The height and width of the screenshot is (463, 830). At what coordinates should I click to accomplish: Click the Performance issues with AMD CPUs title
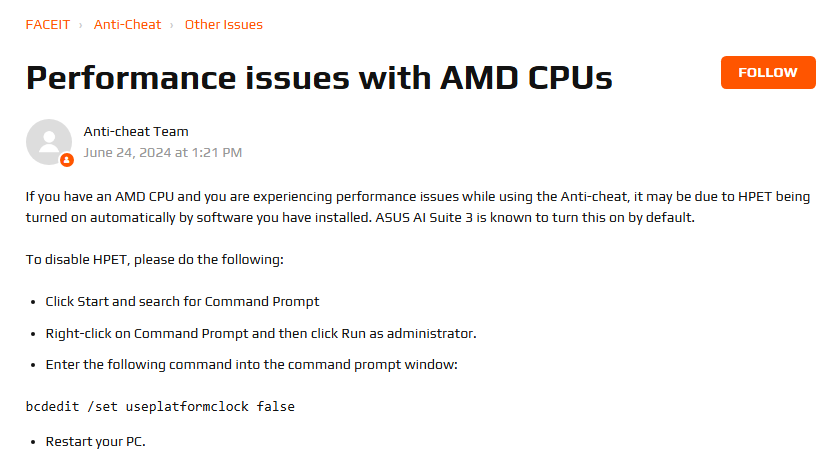[319, 78]
